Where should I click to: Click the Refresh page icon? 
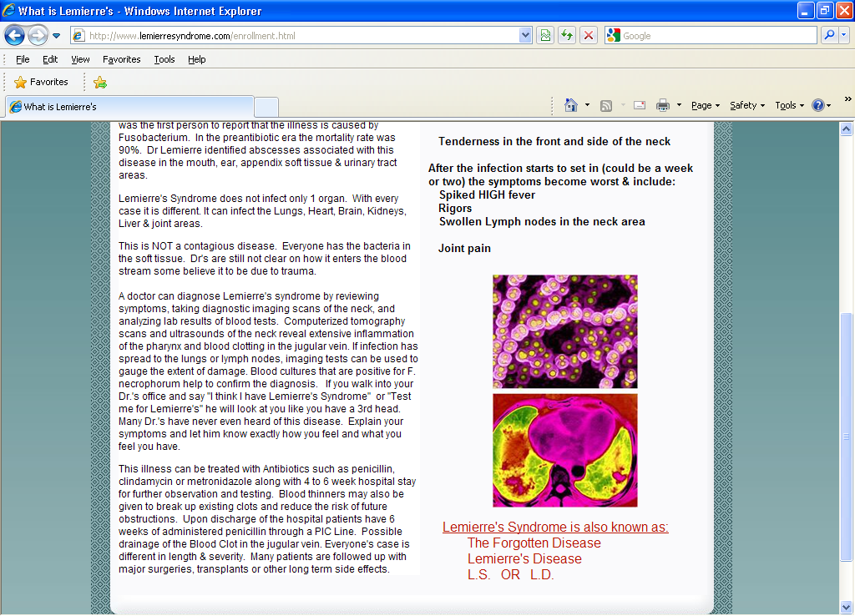tap(567, 36)
